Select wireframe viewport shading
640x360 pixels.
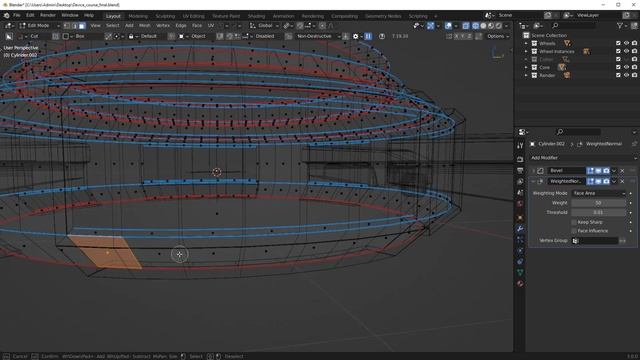tap(476, 26)
